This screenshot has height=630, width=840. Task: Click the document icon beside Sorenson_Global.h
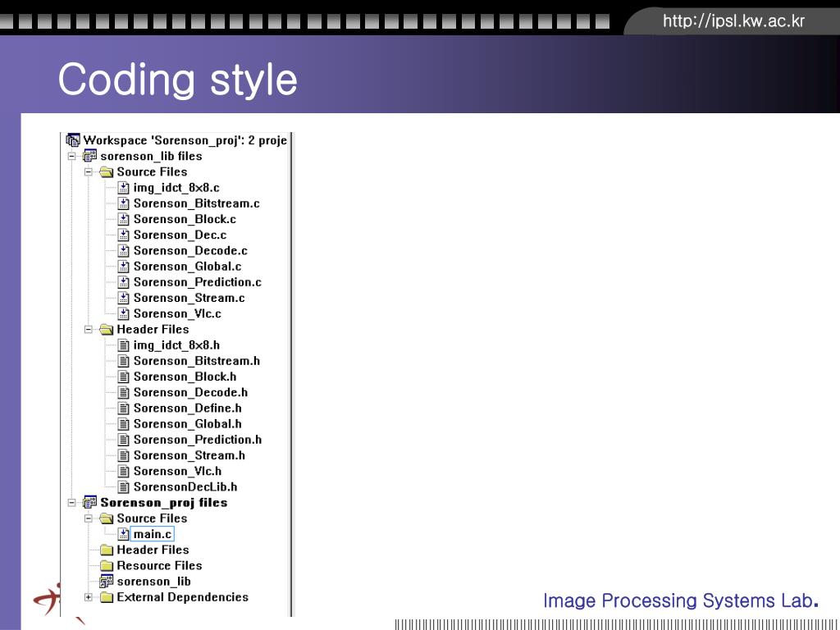[x=124, y=424]
